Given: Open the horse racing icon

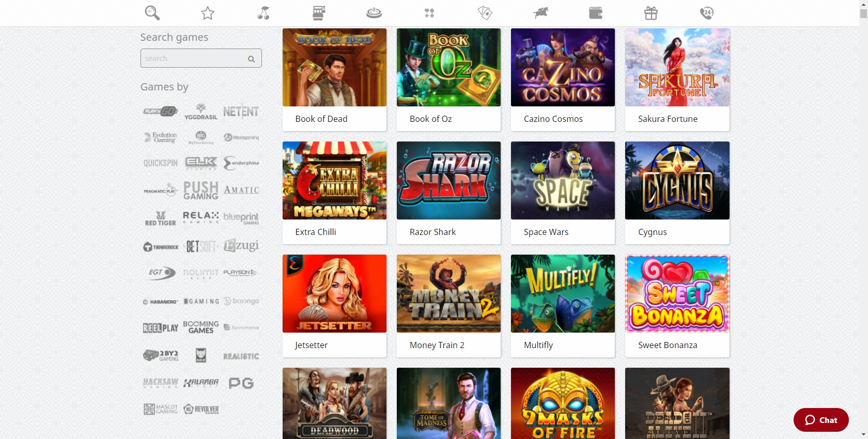Looking at the screenshot, I should click(540, 13).
